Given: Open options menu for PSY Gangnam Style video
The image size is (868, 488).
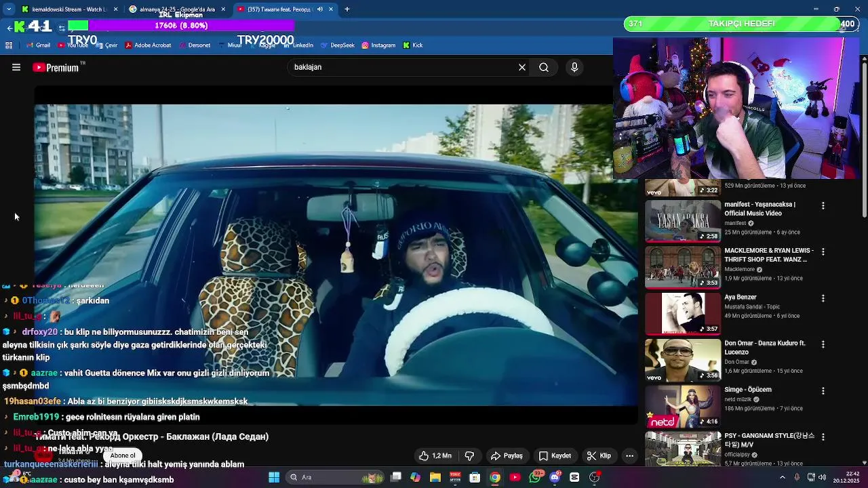Looking at the screenshot, I should click(x=823, y=437).
